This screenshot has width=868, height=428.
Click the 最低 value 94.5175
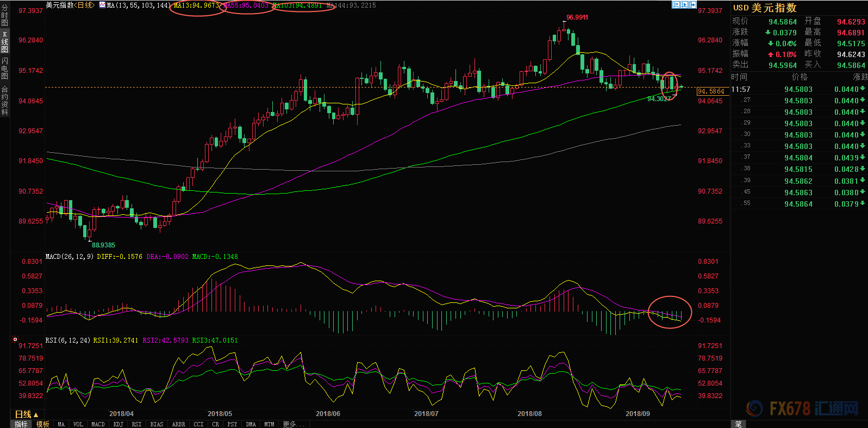(x=851, y=44)
